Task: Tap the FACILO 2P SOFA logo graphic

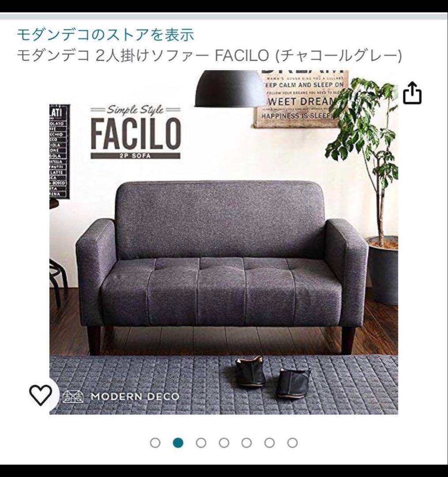Action: tap(136, 132)
